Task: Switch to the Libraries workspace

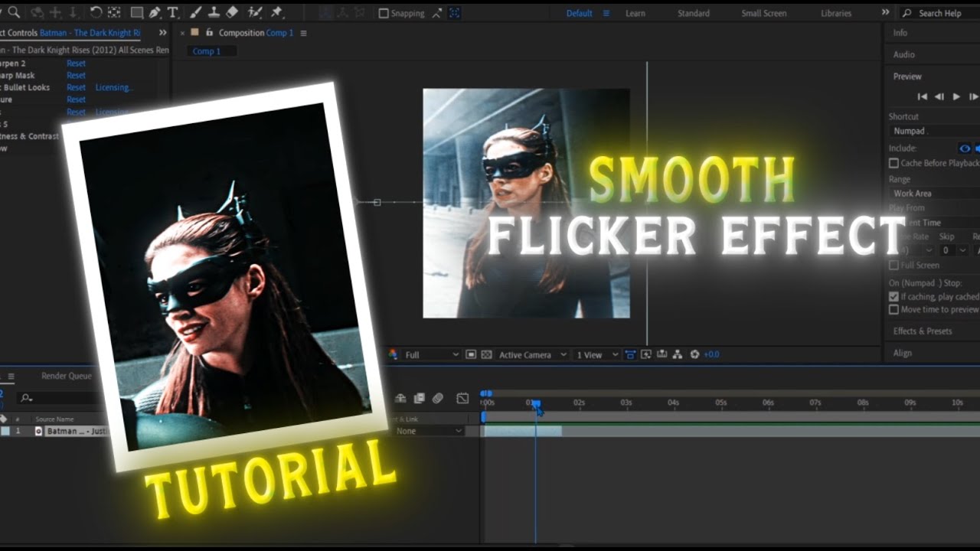Action: click(x=836, y=13)
